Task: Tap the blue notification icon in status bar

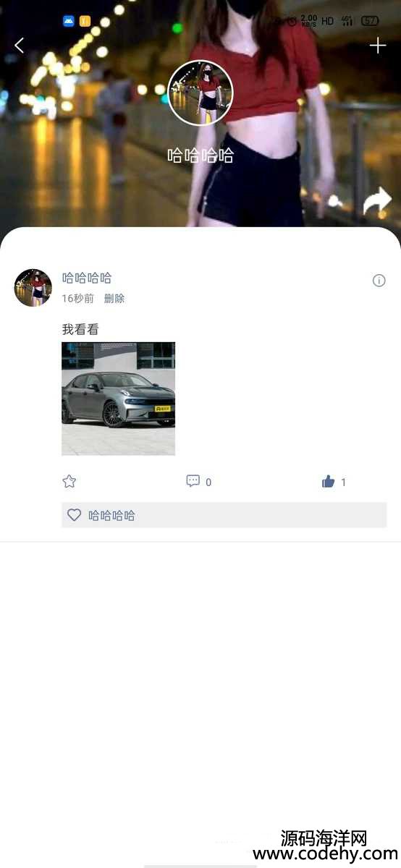Action: (69, 21)
